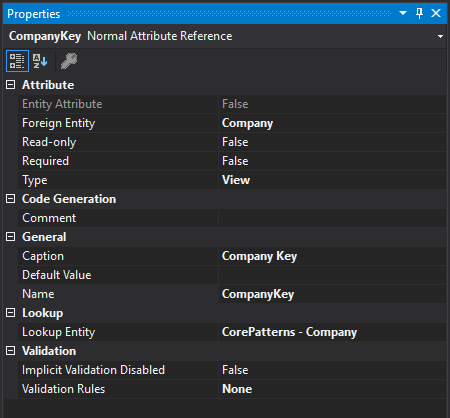Select the Type property label

click(x=35, y=180)
